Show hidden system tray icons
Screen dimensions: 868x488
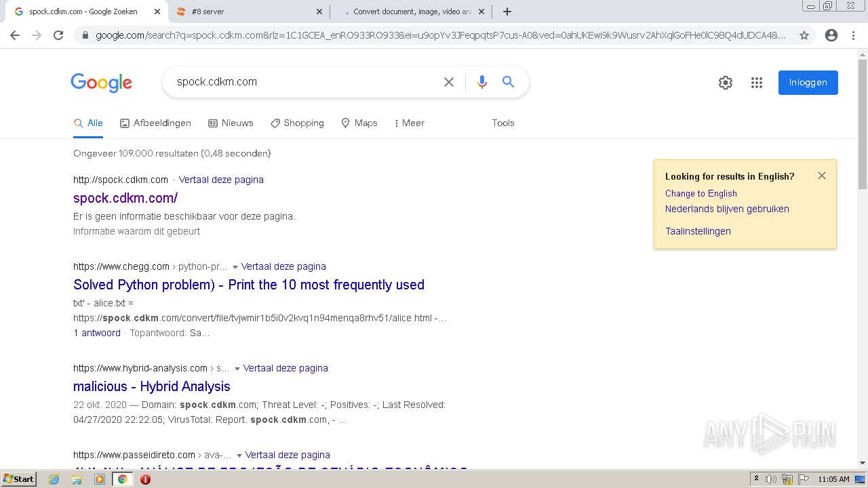pyautogui.click(x=756, y=479)
